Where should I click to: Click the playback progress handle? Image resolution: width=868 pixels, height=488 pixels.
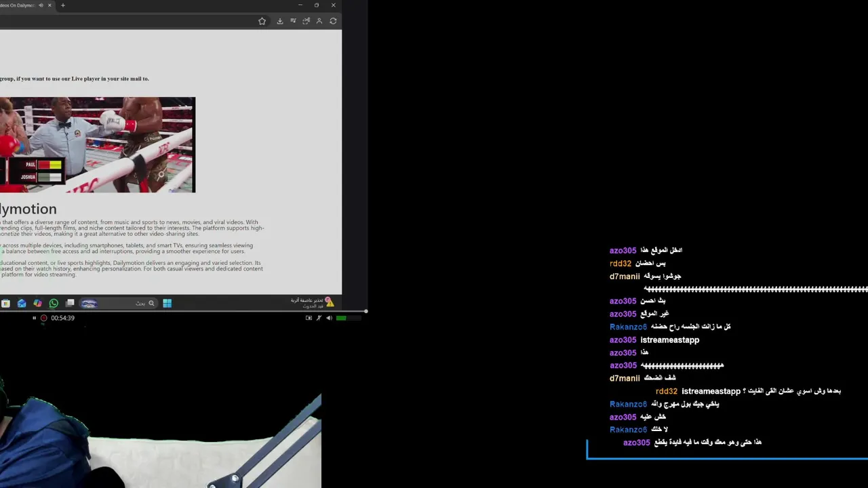tap(366, 312)
